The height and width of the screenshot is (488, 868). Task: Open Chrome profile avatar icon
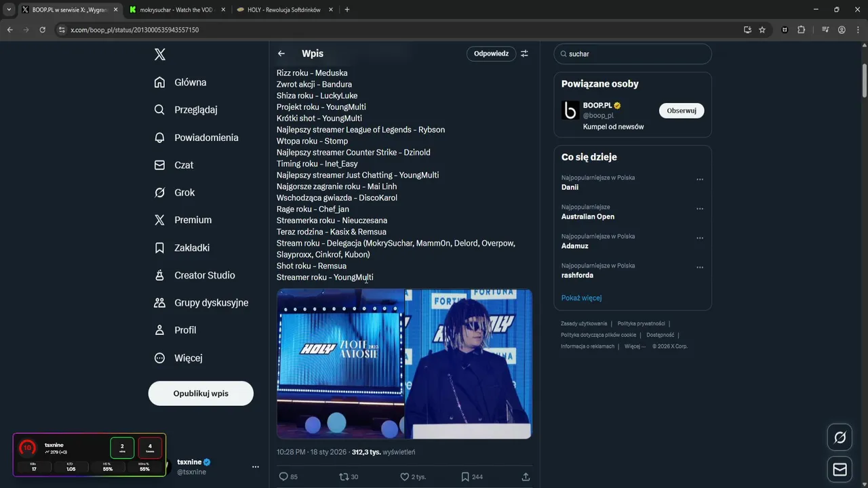pos(842,30)
